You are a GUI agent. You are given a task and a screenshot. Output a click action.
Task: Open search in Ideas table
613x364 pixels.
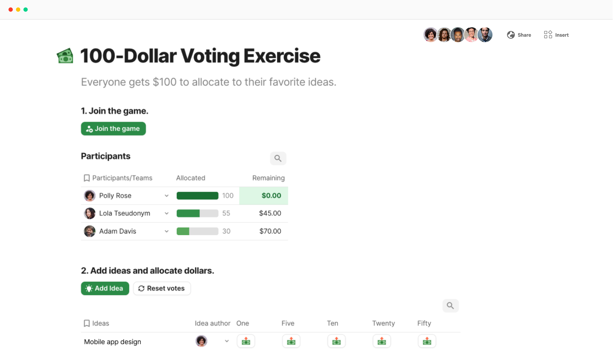[450, 306]
